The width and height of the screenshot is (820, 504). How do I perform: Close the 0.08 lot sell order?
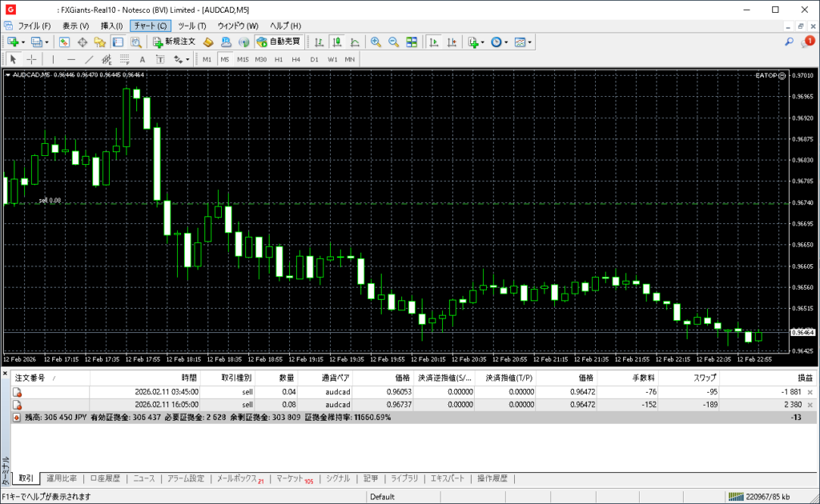(x=810, y=405)
